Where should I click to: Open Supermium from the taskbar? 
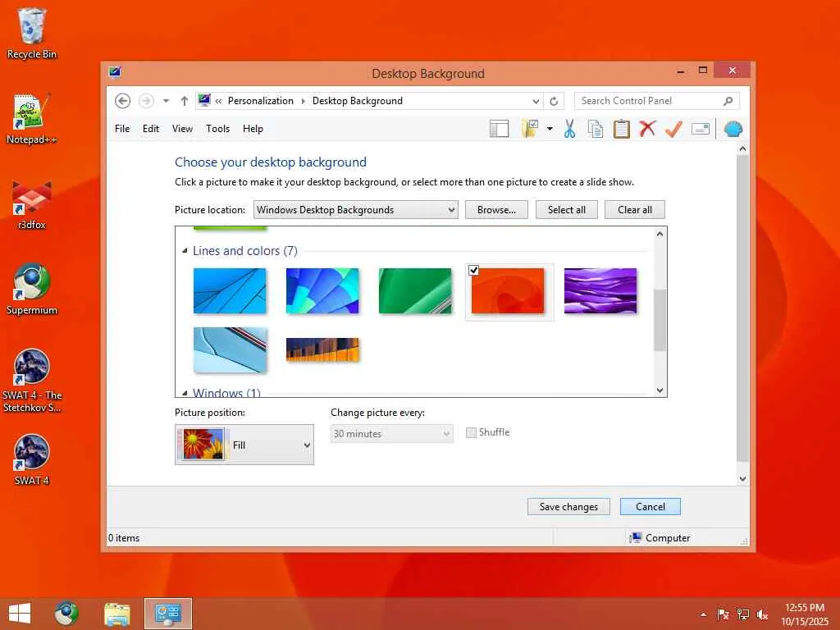[66, 614]
